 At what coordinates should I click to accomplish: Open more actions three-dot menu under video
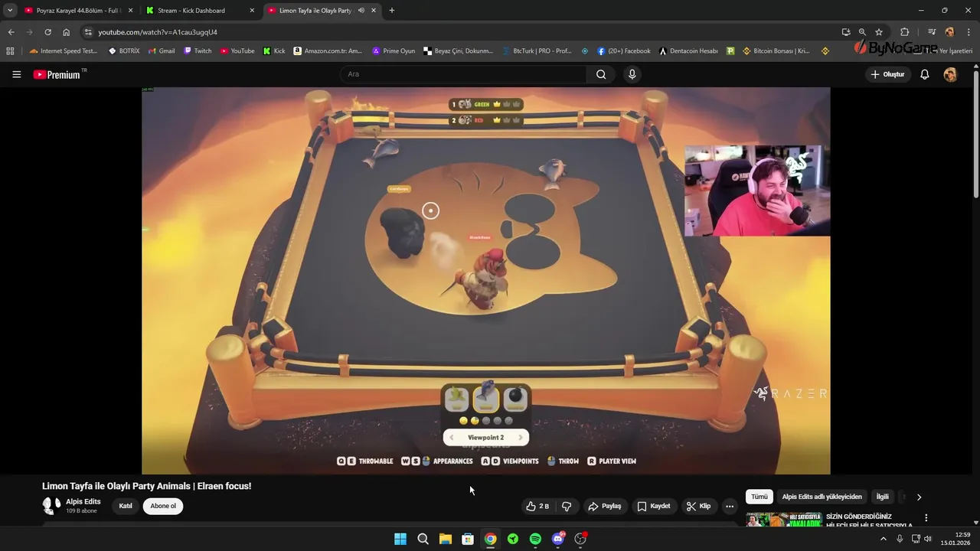click(730, 506)
